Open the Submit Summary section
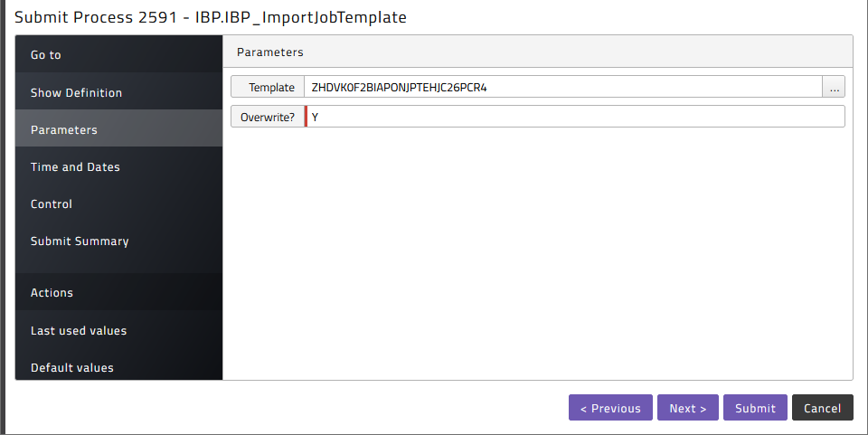868x435 pixels. point(118,241)
